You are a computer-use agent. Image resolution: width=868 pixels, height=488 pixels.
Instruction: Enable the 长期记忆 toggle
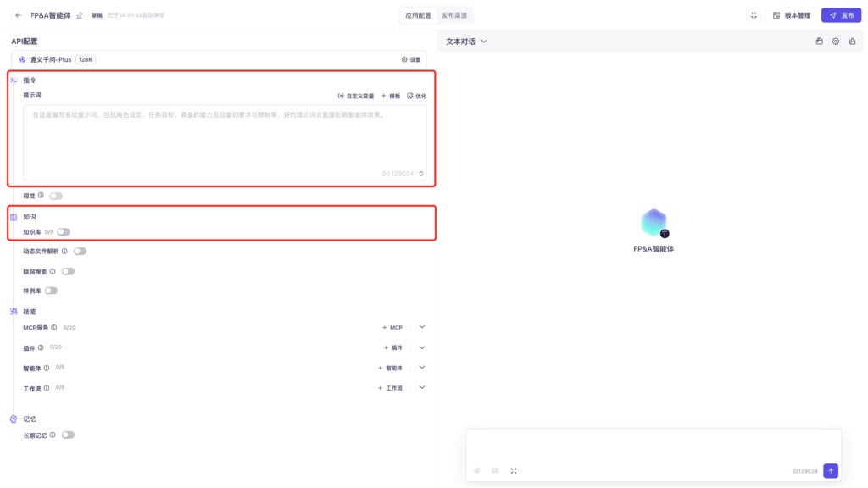pyautogui.click(x=68, y=435)
